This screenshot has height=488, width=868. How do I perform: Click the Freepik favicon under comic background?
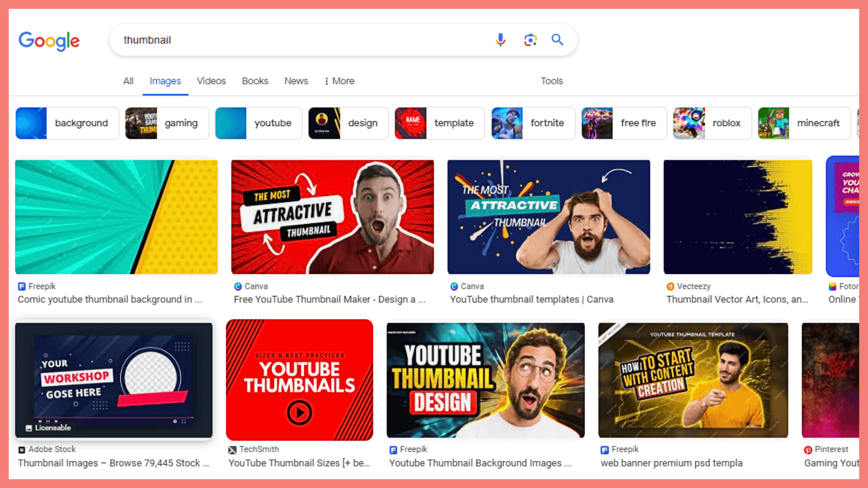[x=21, y=286]
